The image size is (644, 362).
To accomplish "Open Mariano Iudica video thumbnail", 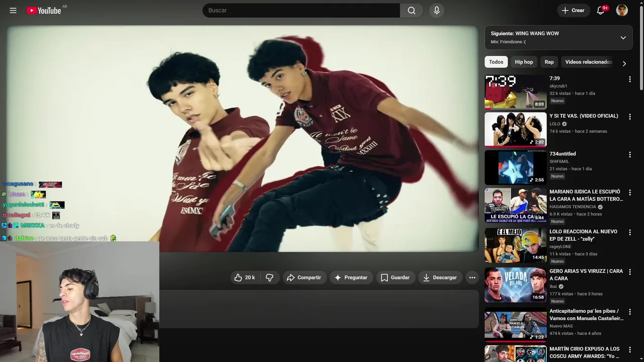I will pos(515,205).
